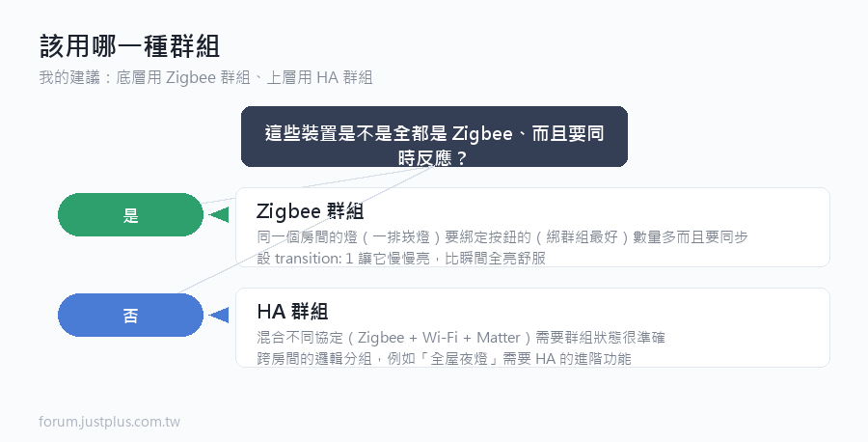Select the 同一個房間的燈 description line
Screen dimensions: 868x442
click(502, 237)
